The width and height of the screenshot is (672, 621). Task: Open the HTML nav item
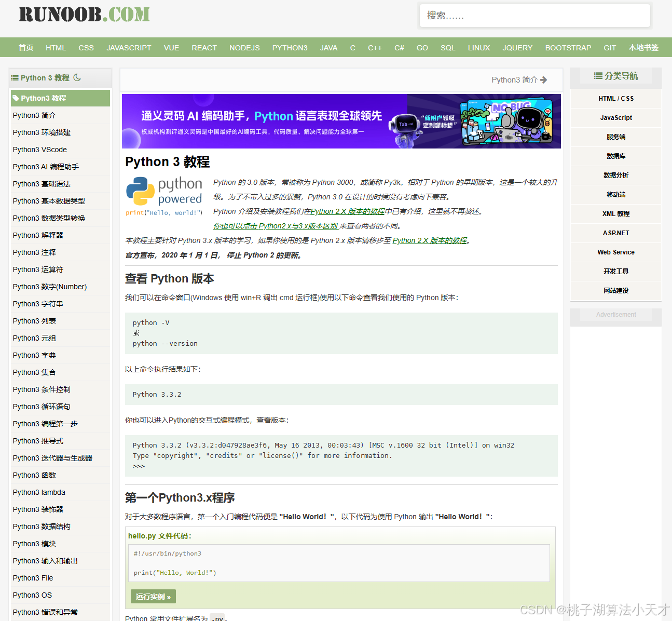pyautogui.click(x=56, y=47)
